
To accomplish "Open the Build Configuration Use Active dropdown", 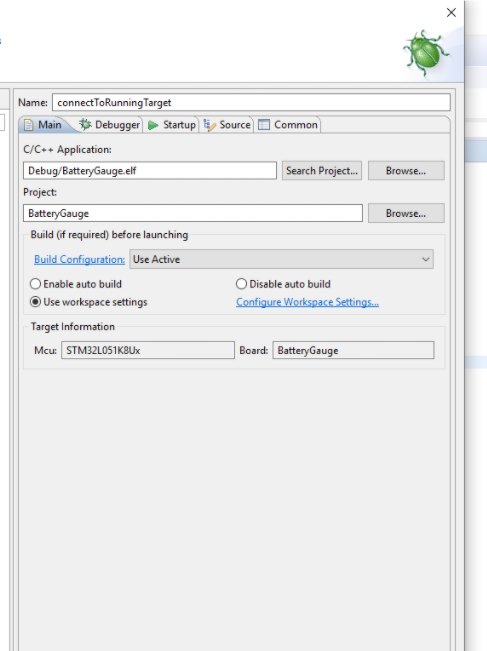I will point(281,259).
